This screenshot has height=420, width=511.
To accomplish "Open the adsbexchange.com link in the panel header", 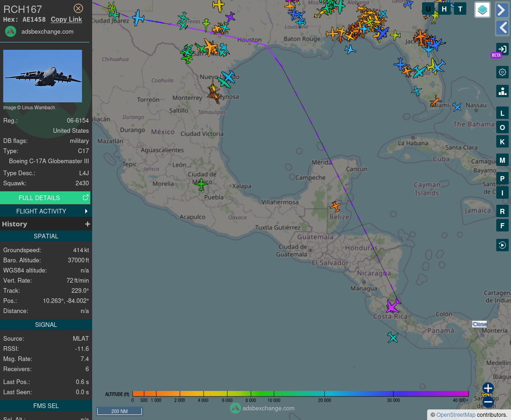I will pyautogui.click(x=47, y=32).
